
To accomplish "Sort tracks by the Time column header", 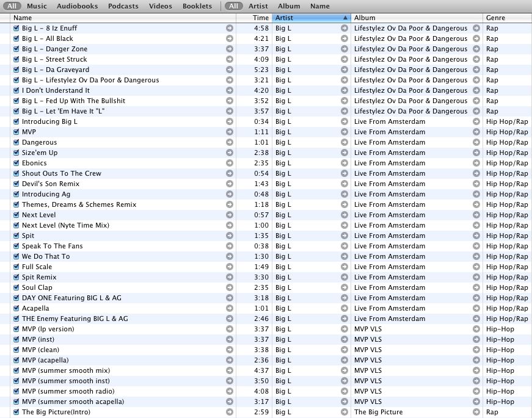I will coord(254,18).
